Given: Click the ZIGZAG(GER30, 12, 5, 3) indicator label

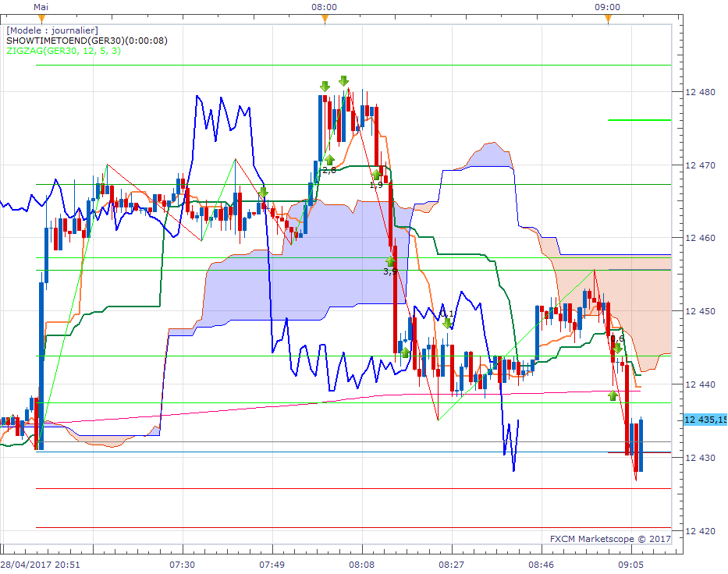Looking at the screenshot, I should (64, 51).
